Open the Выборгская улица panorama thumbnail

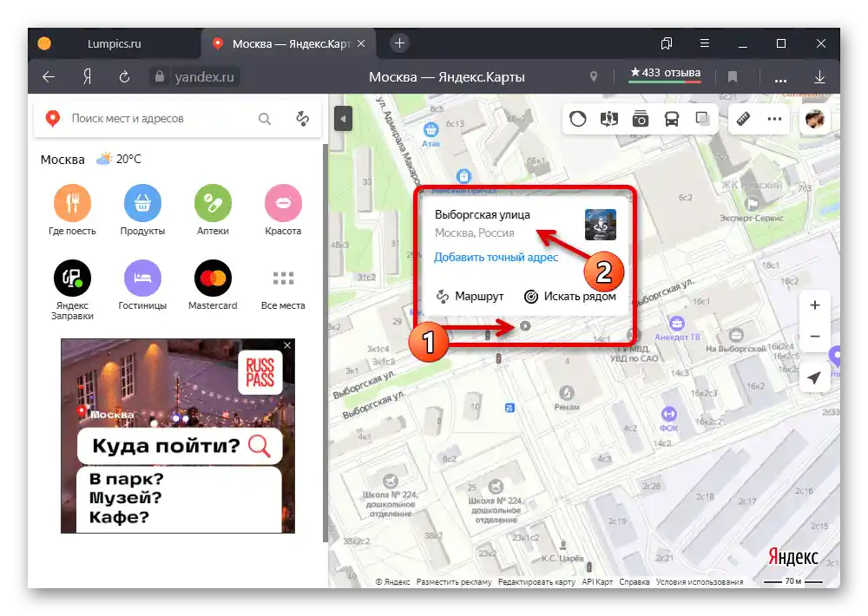pyautogui.click(x=601, y=225)
